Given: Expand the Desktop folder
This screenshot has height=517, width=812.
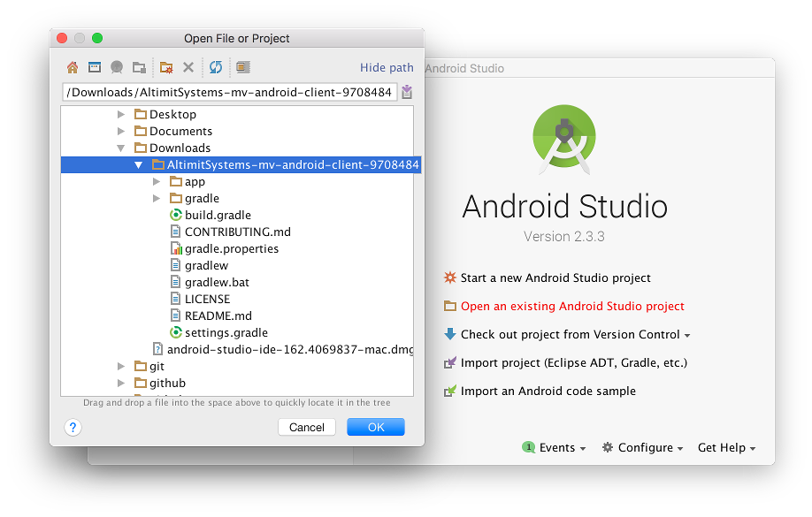Looking at the screenshot, I should 120,114.
